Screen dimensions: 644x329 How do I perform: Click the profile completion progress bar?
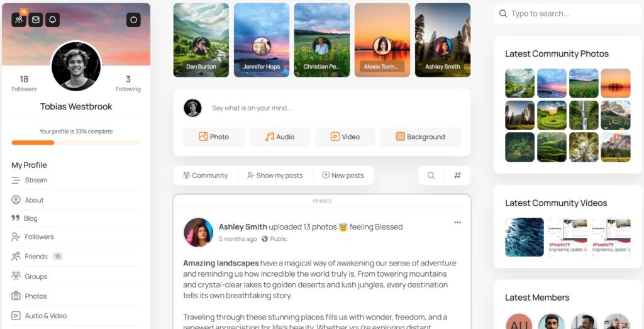(76, 143)
